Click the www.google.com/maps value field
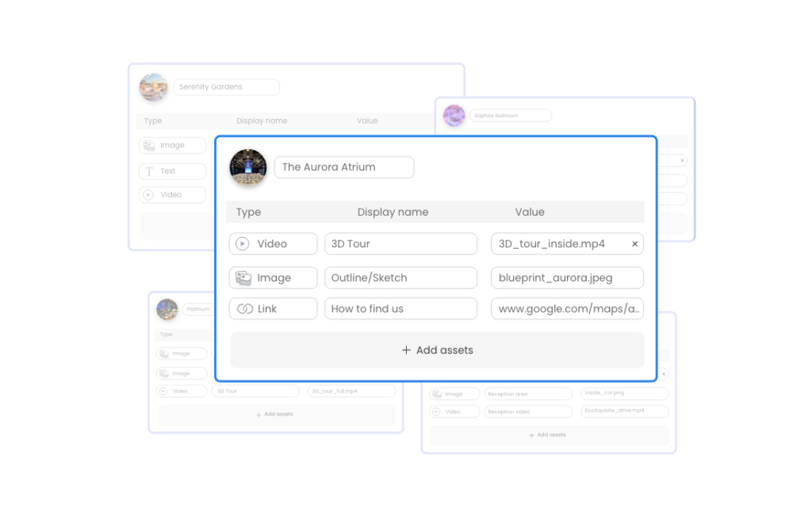Screen dimensions: 812x517 (x=567, y=308)
